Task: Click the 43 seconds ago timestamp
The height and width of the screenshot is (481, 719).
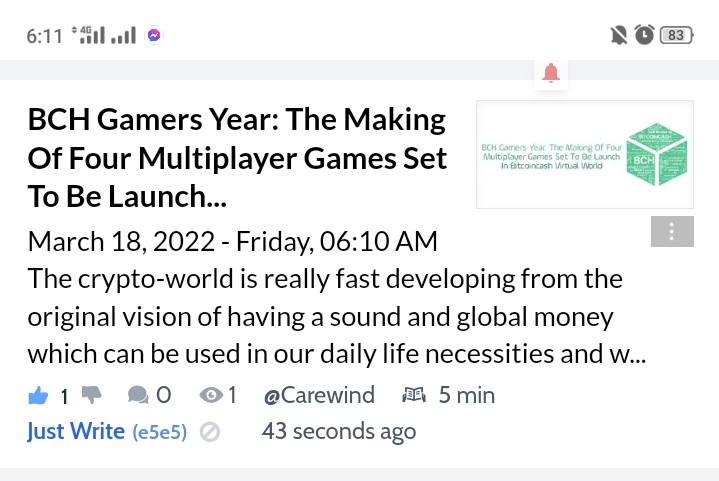Action: 339,431
